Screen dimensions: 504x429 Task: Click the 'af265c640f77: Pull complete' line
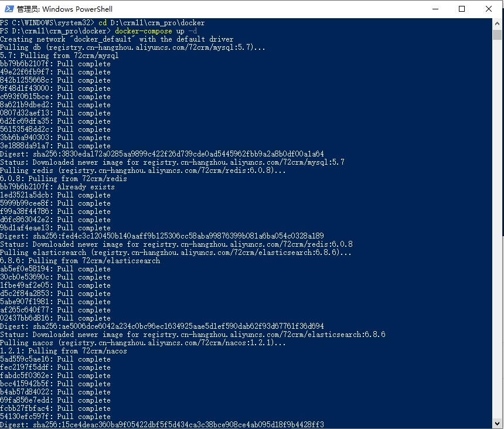55,310
